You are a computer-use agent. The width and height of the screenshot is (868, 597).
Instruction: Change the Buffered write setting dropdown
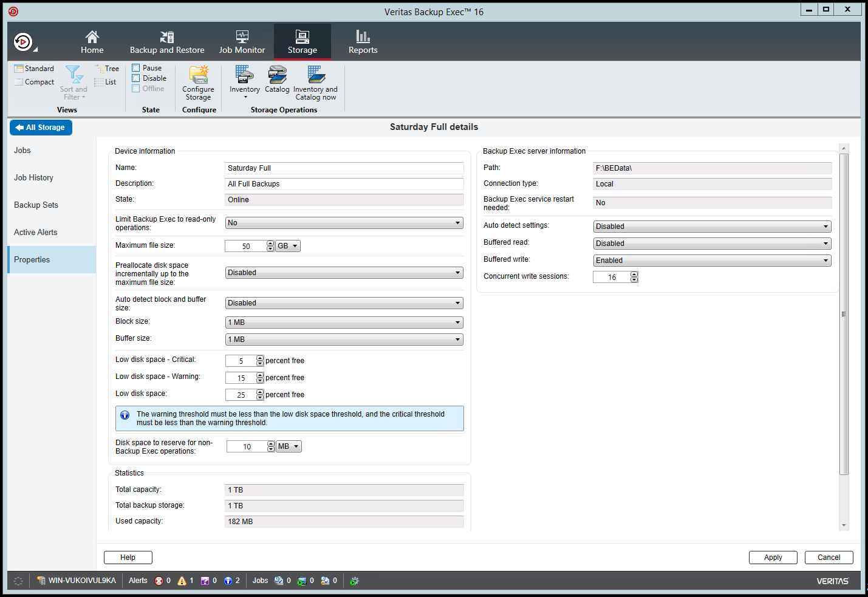[x=826, y=260]
